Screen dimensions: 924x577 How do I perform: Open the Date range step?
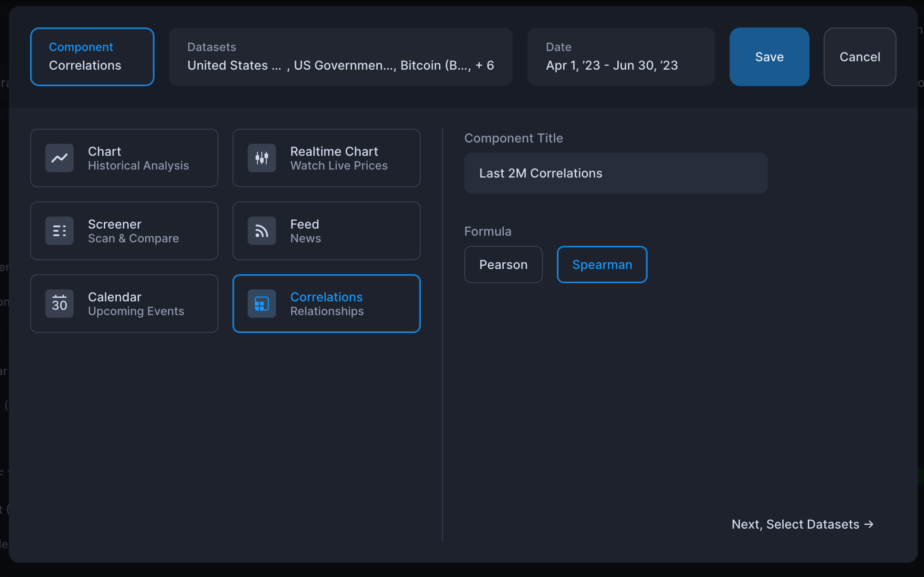pyautogui.click(x=620, y=57)
